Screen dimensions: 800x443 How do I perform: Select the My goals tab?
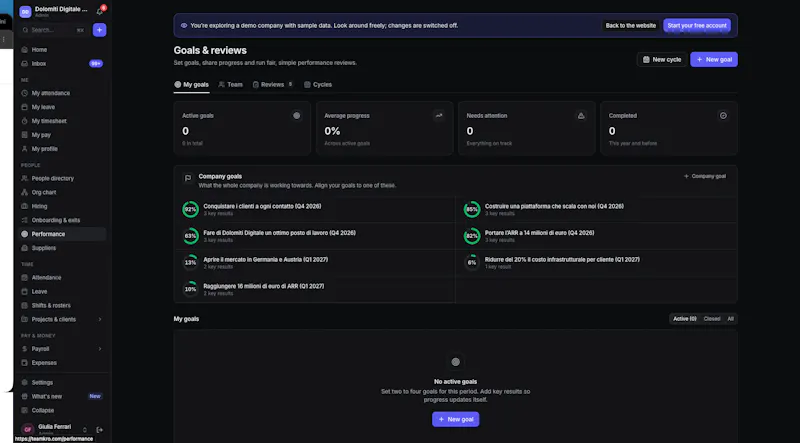[191, 85]
